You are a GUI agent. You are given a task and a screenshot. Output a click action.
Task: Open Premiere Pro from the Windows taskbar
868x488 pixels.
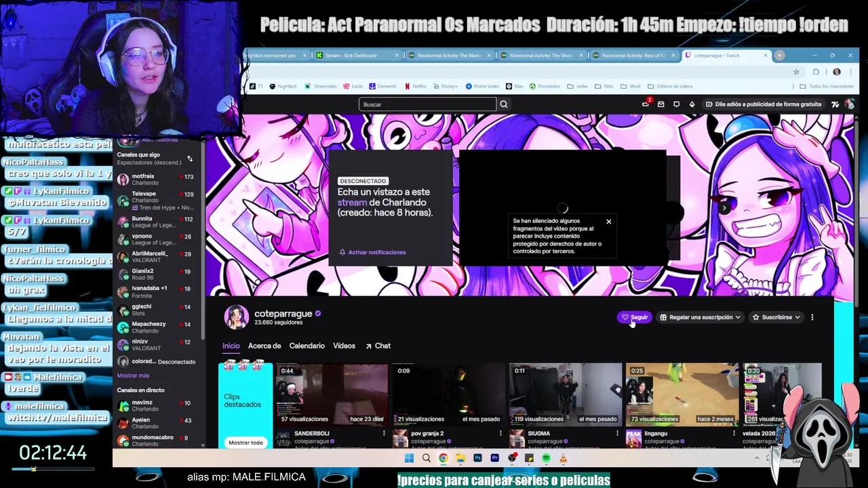pos(494,458)
